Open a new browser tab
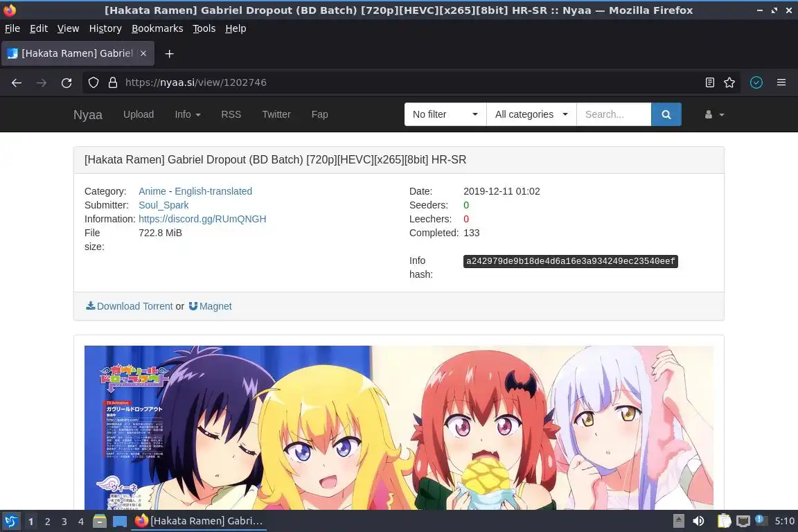Screen dimensions: 798x532 pos(170,53)
